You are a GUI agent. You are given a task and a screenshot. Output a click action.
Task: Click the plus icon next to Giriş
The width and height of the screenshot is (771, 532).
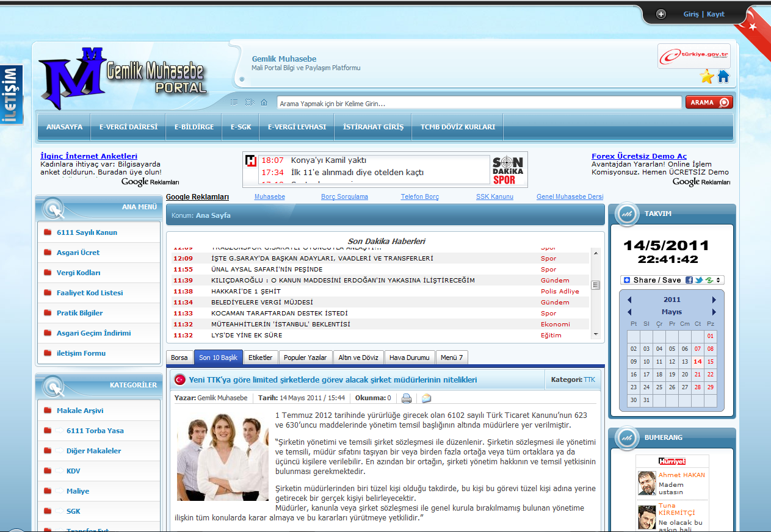pyautogui.click(x=661, y=14)
